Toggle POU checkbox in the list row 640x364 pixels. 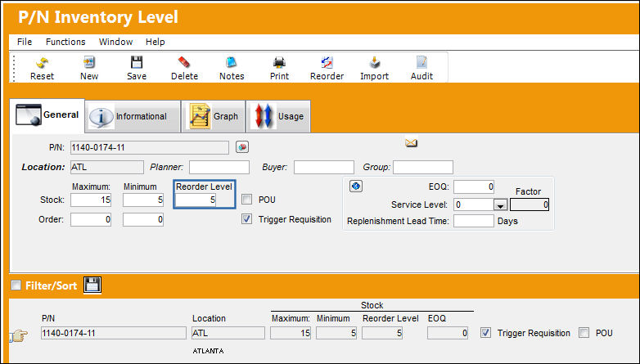click(x=584, y=333)
